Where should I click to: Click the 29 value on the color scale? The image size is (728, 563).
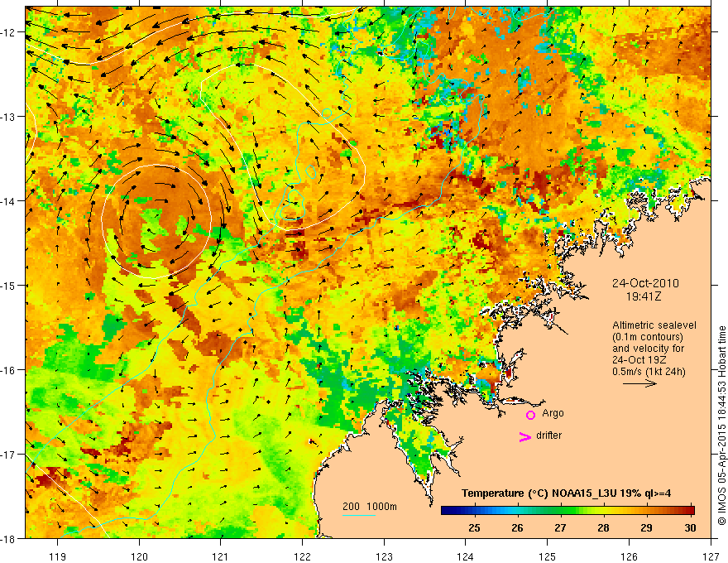pos(646,527)
